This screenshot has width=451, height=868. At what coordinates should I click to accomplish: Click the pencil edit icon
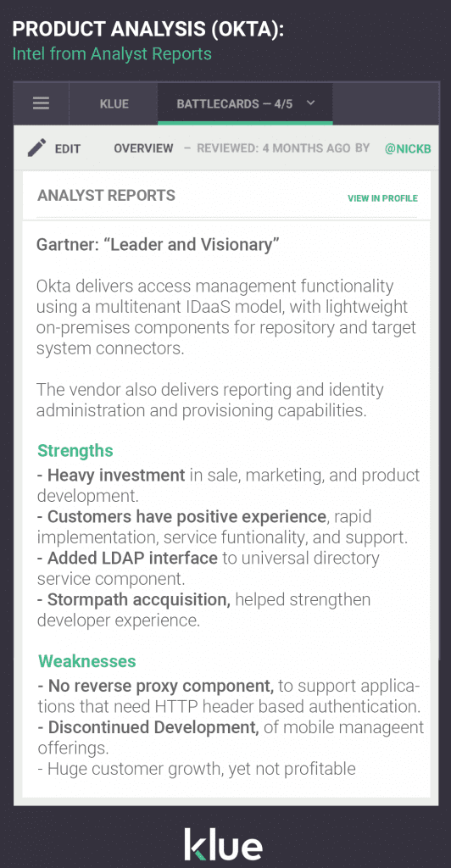(x=37, y=147)
